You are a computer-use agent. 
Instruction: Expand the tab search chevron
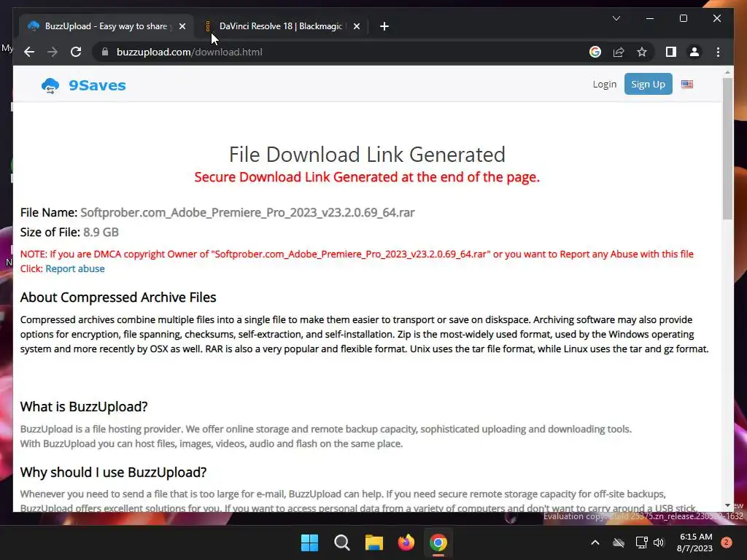(x=616, y=18)
